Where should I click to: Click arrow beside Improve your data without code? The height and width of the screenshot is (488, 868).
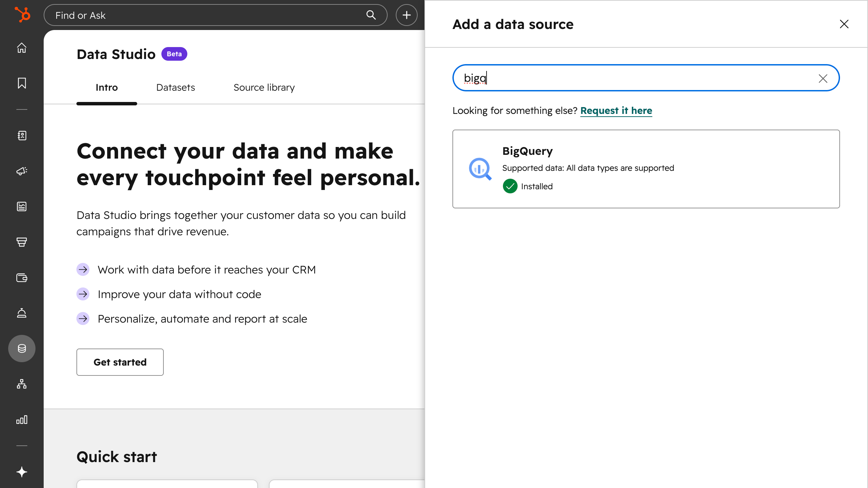(83, 294)
